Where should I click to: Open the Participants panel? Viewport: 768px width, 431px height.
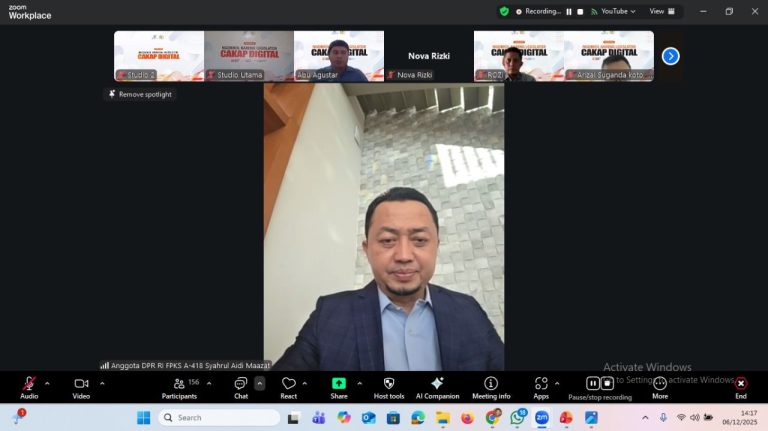[179, 384]
